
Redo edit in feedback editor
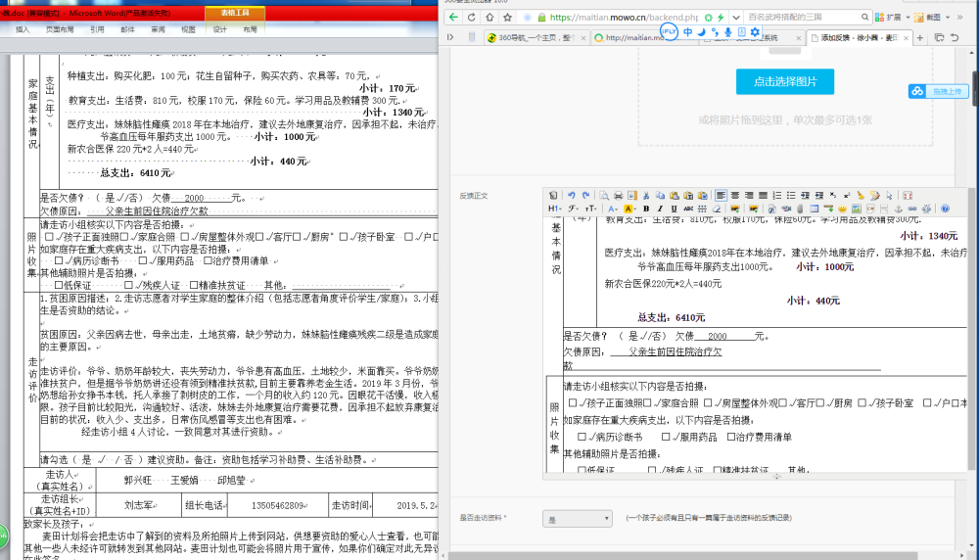pyautogui.click(x=585, y=196)
